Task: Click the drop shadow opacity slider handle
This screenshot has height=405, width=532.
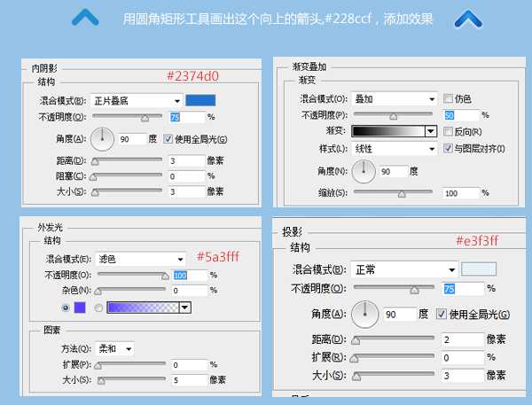Action: point(414,290)
